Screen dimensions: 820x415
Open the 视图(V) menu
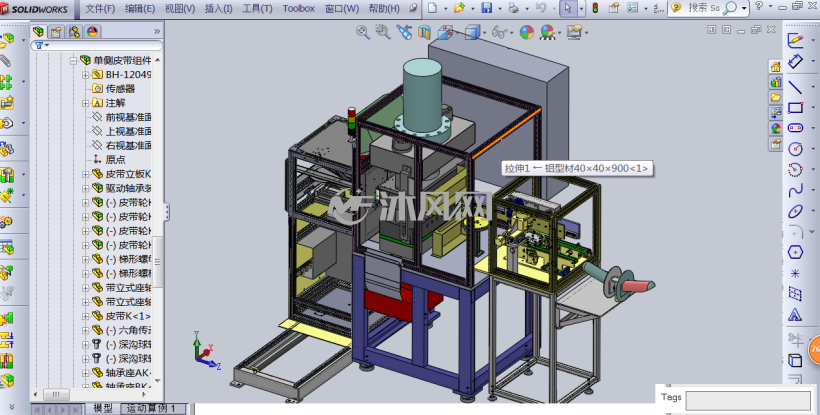[180, 8]
